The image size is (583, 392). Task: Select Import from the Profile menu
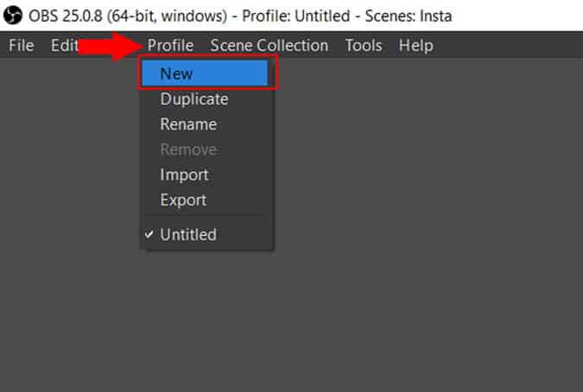pos(206,175)
